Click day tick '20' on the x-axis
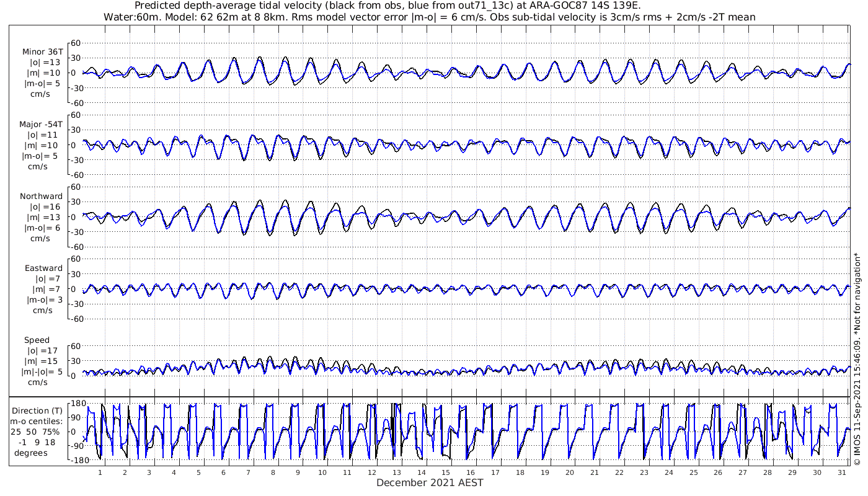Image resolution: width=868 pixels, height=496 pixels. click(x=570, y=472)
